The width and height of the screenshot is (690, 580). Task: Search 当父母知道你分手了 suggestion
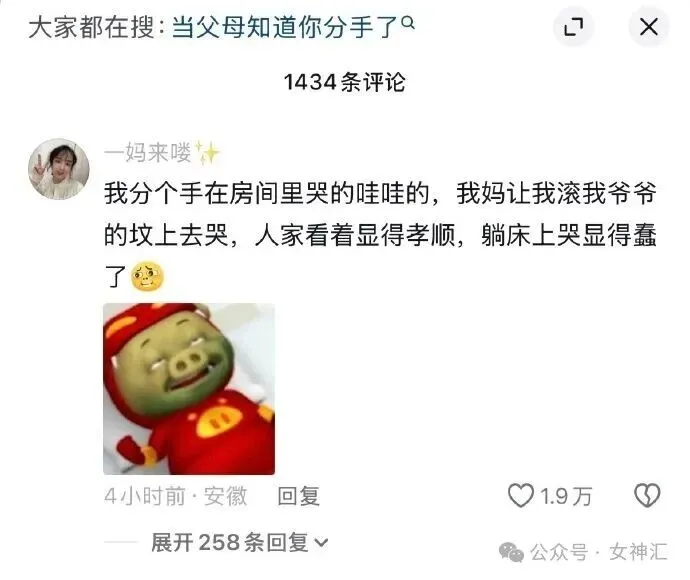[x=284, y=27]
